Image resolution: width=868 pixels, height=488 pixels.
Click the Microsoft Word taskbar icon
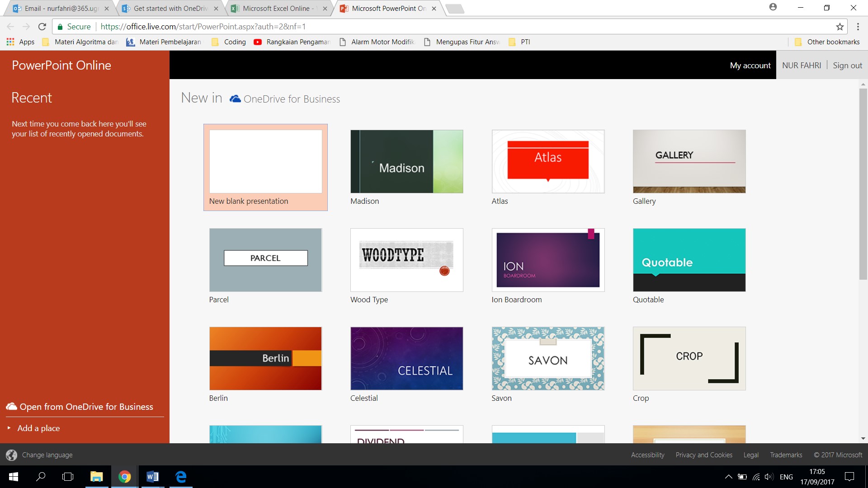pyautogui.click(x=153, y=477)
